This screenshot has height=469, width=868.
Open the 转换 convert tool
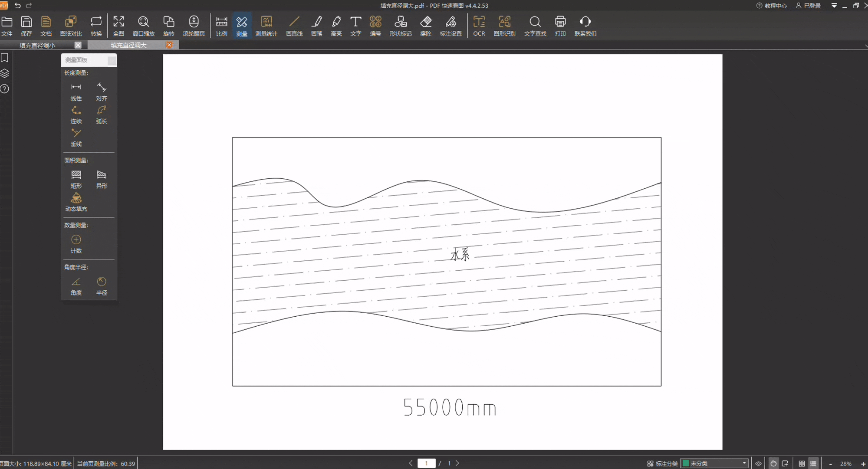coord(96,26)
